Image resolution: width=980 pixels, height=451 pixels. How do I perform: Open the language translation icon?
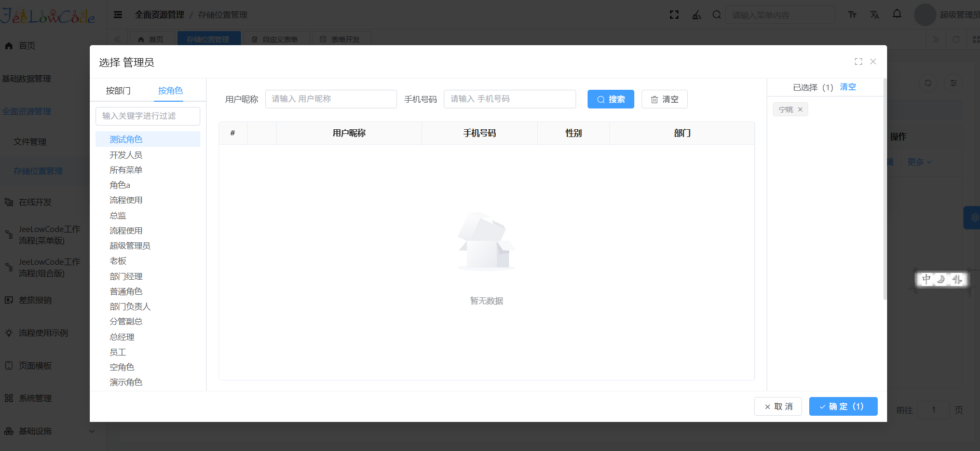[874, 15]
